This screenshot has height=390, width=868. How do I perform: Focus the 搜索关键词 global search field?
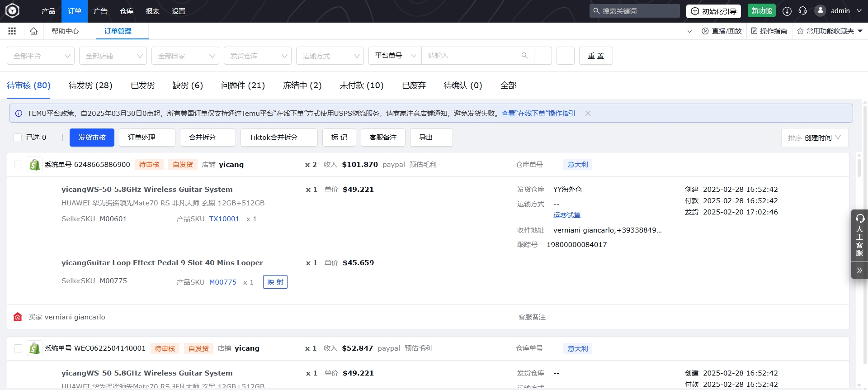635,11
